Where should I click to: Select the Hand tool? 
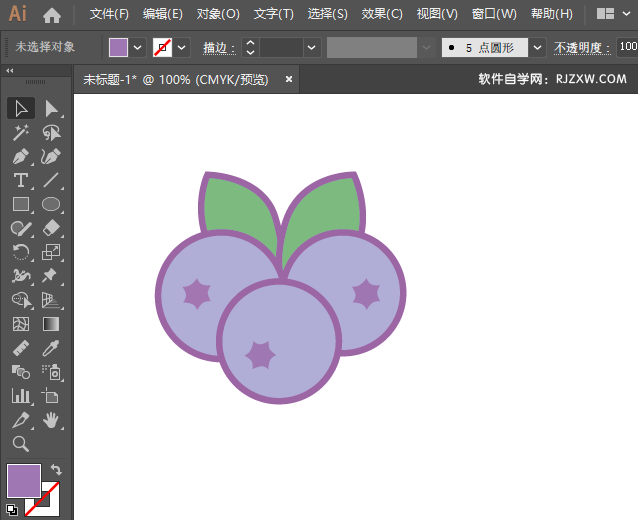(51, 420)
